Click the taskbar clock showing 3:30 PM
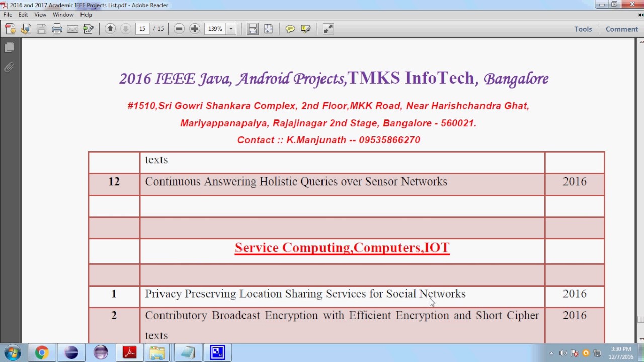This screenshot has width=644, height=362. tap(622, 353)
